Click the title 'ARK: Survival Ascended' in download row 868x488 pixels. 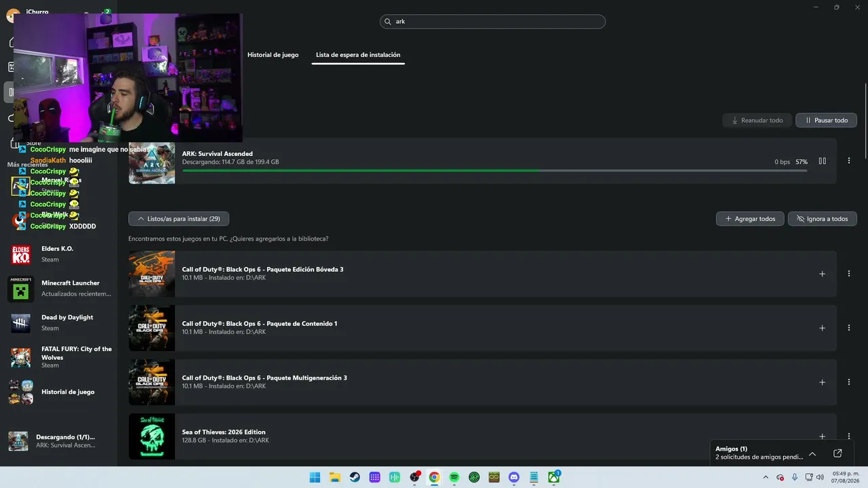click(217, 154)
